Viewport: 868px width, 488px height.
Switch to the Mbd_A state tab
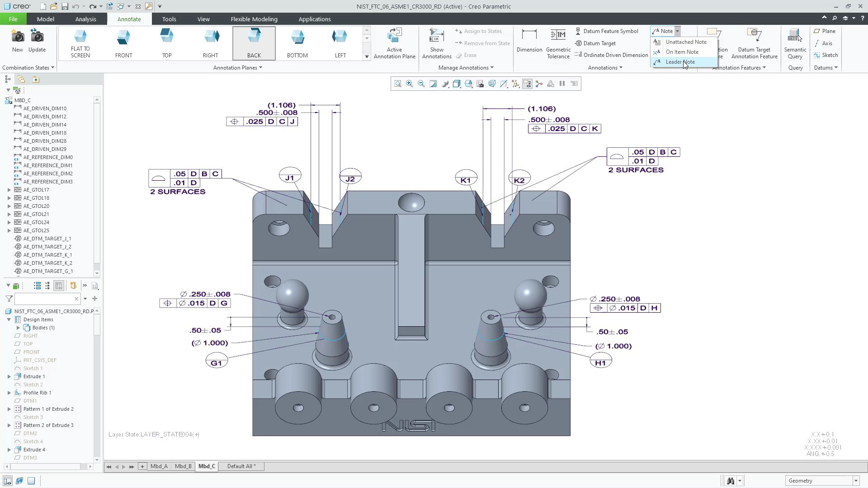159,466
